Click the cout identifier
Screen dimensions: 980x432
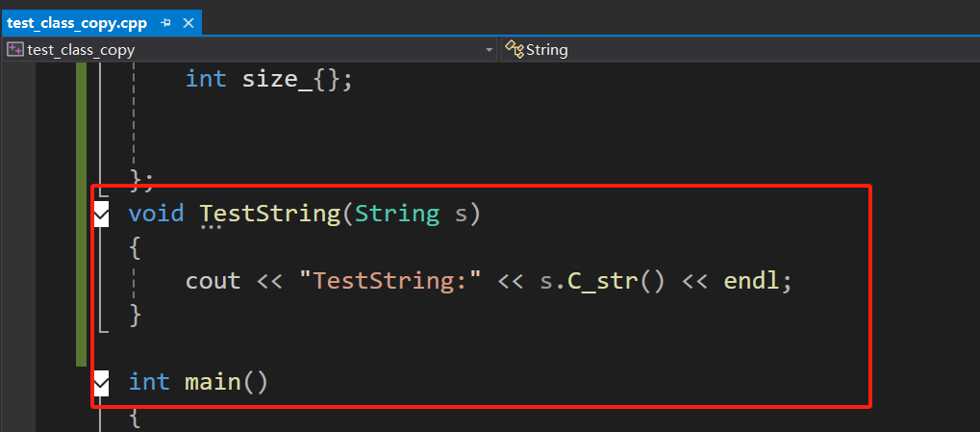click(x=213, y=281)
